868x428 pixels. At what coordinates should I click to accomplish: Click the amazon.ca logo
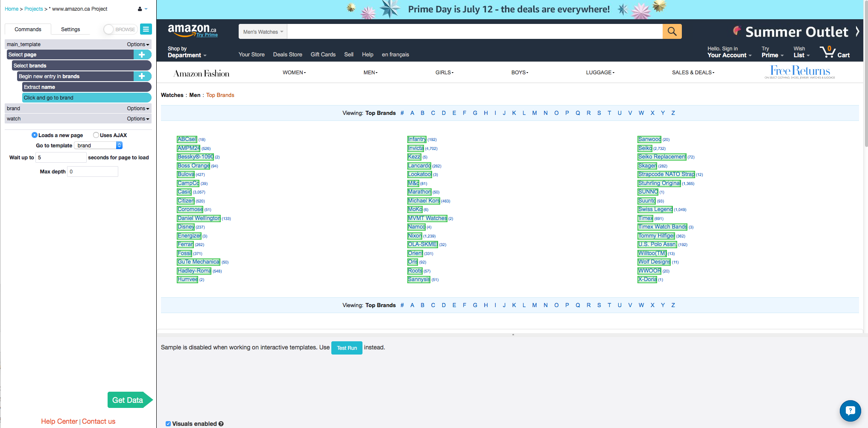[193, 30]
